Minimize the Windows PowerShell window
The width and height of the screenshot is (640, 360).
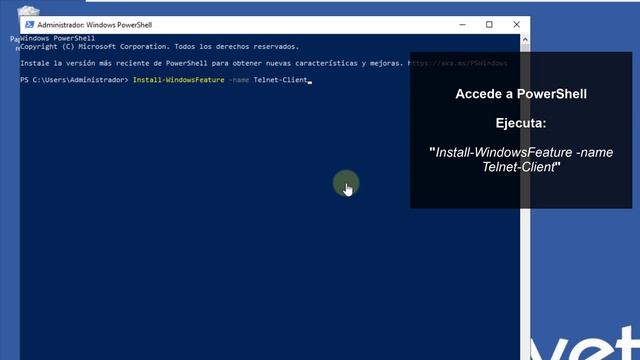tap(462, 25)
